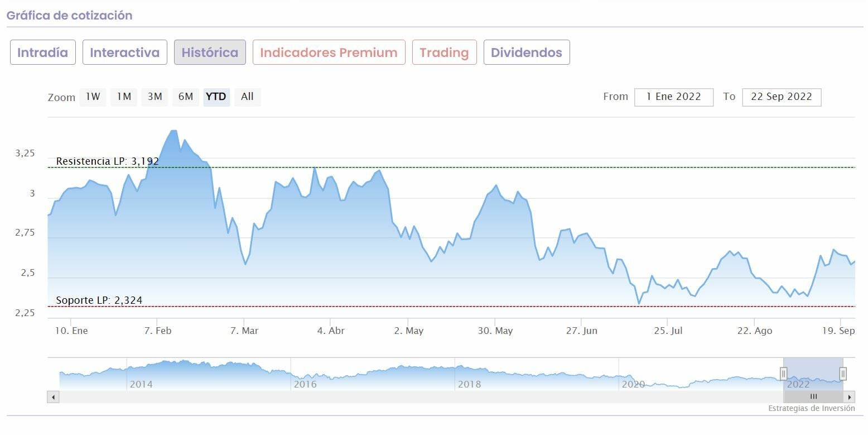
Task: Open the Intradía chart tab
Action: pyautogui.click(x=43, y=52)
